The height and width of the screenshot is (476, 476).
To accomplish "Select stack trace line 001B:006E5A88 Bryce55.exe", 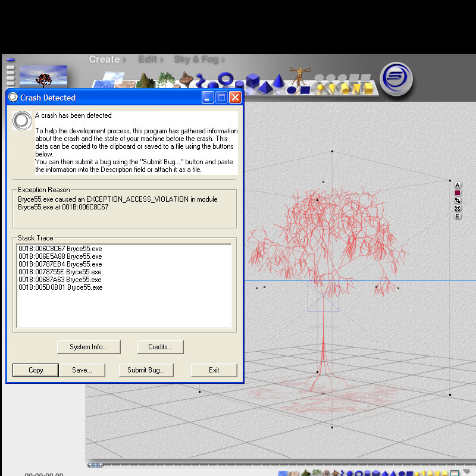I will click(60, 256).
